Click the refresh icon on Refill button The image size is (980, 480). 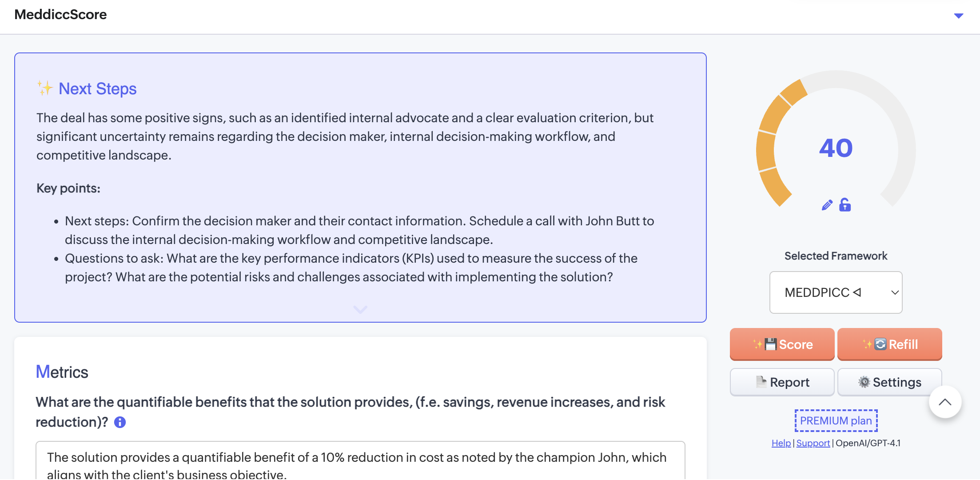(x=880, y=344)
